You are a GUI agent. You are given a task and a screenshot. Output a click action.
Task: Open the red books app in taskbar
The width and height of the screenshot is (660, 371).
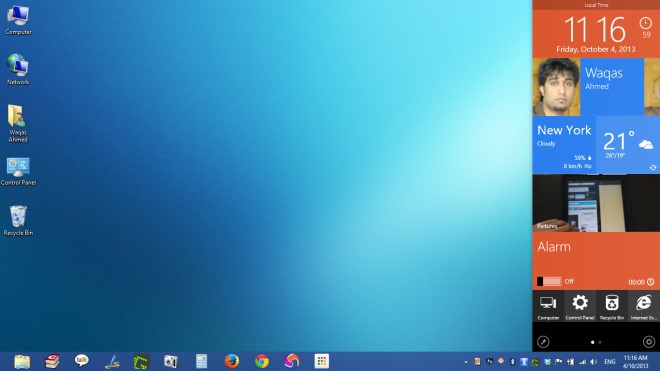[x=52, y=361]
